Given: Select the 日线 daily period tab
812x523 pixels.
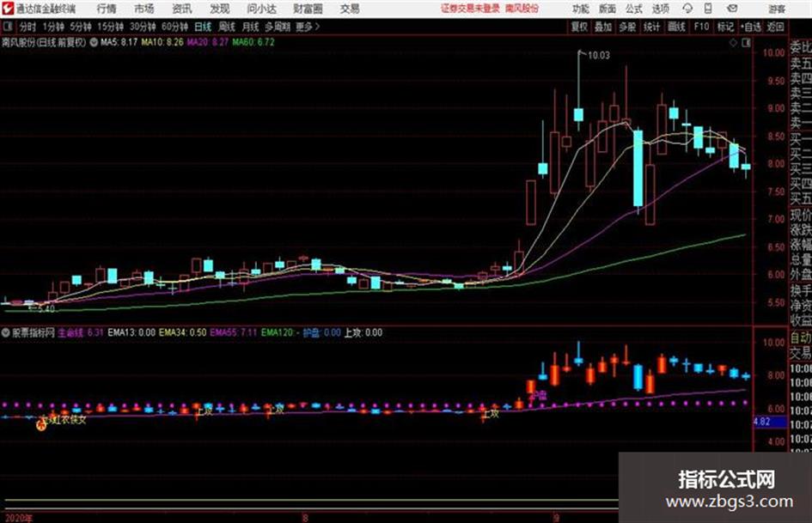Looking at the screenshot, I should coord(203,27).
